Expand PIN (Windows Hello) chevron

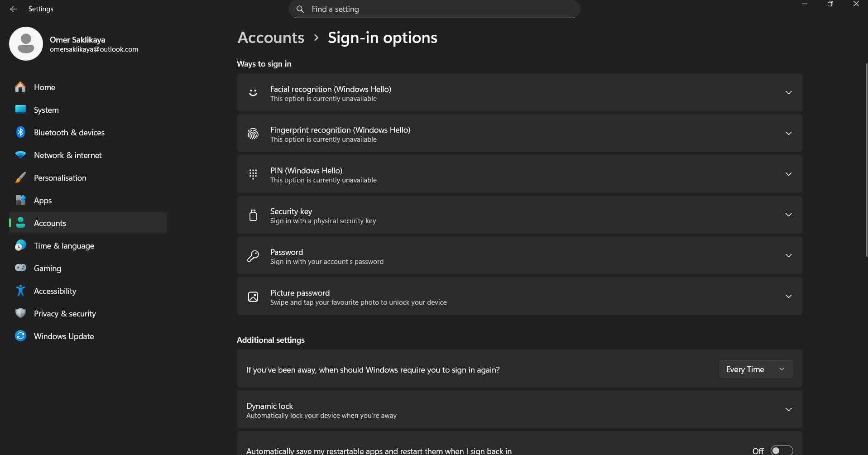[788, 174]
